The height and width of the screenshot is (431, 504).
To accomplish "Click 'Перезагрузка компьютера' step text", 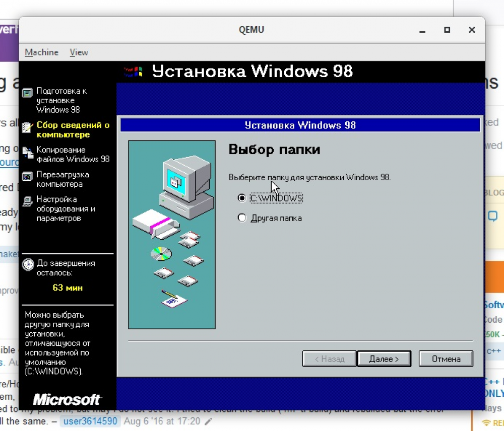I will click(62, 179).
